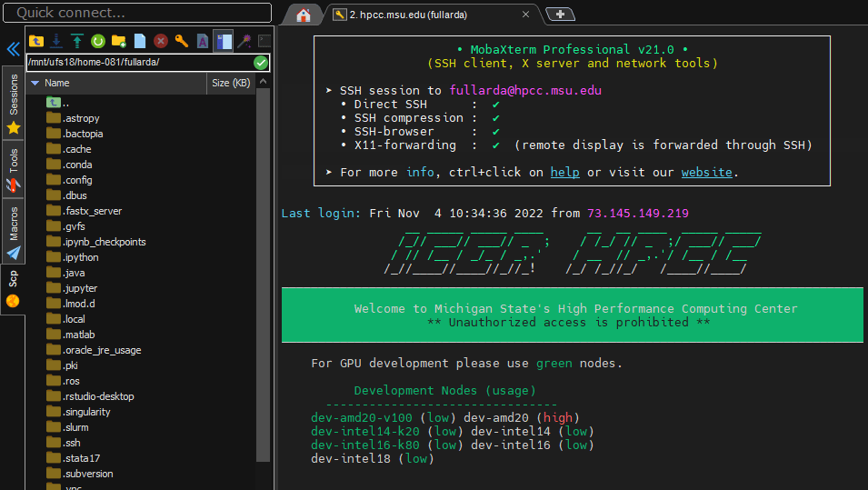Image resolution: width=868 pixels, height=490 pixels.
Task: Toggle plain text ASCII transfer mode icon
Action: pos(203,41)
